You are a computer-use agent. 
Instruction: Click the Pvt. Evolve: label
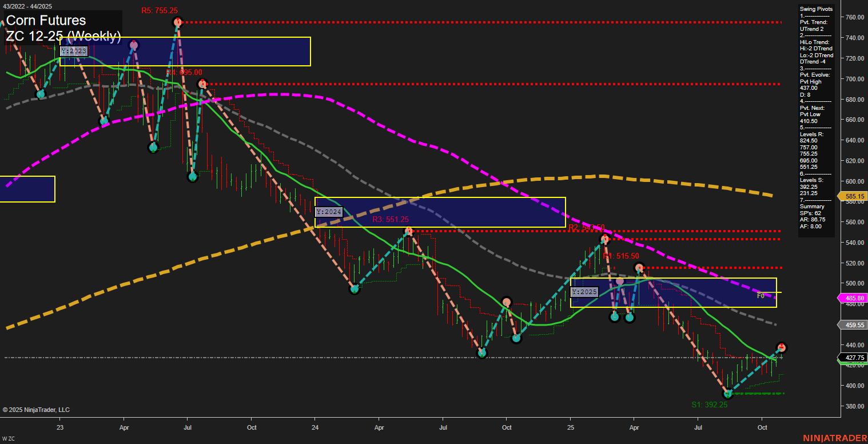coord(815,75)
